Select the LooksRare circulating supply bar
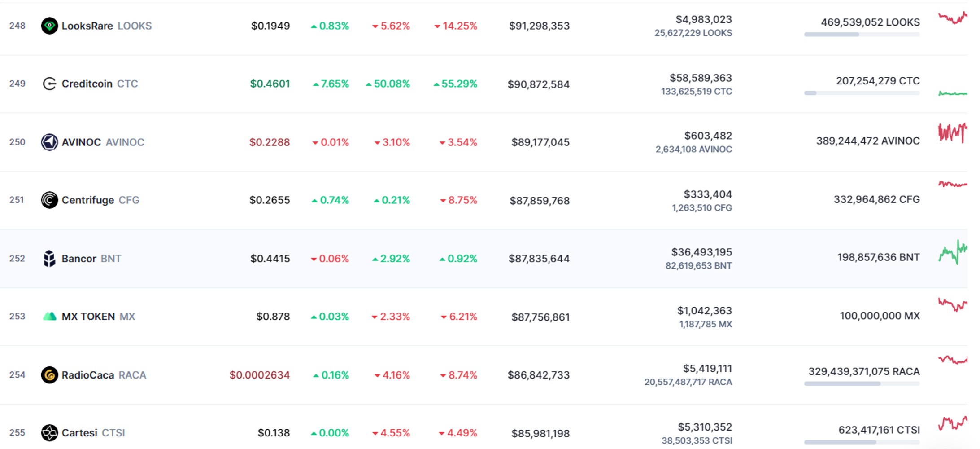 [862, 35]
